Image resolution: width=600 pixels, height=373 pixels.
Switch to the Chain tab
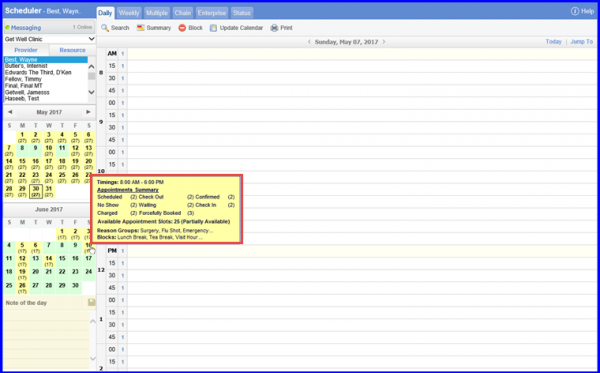pos(183,13)
